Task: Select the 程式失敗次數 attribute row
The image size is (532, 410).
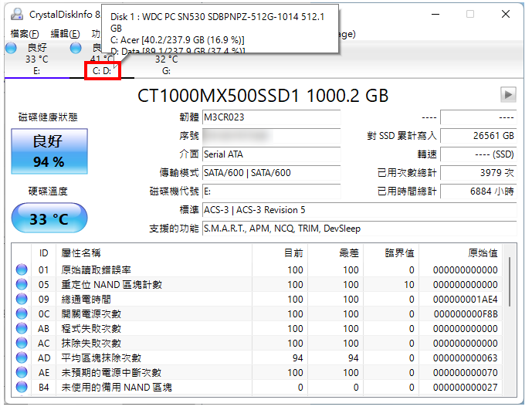Action: (258, 329)
